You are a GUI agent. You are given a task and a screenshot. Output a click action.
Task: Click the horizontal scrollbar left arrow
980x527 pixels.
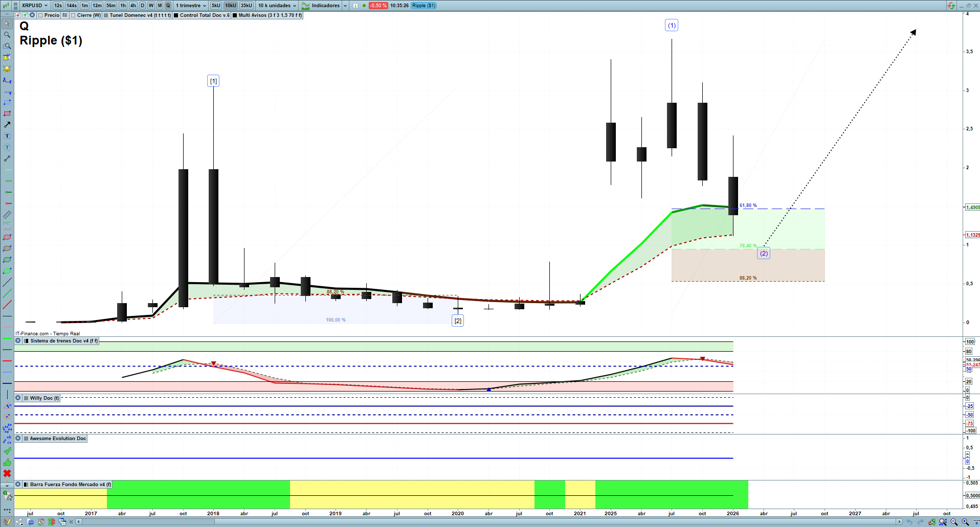pos(78,522)
